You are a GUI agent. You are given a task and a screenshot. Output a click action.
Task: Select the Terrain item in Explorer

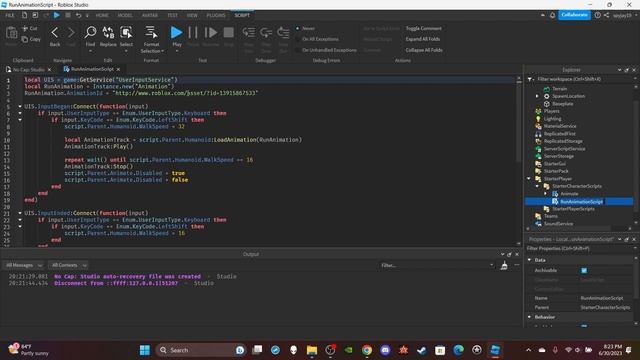560,89
